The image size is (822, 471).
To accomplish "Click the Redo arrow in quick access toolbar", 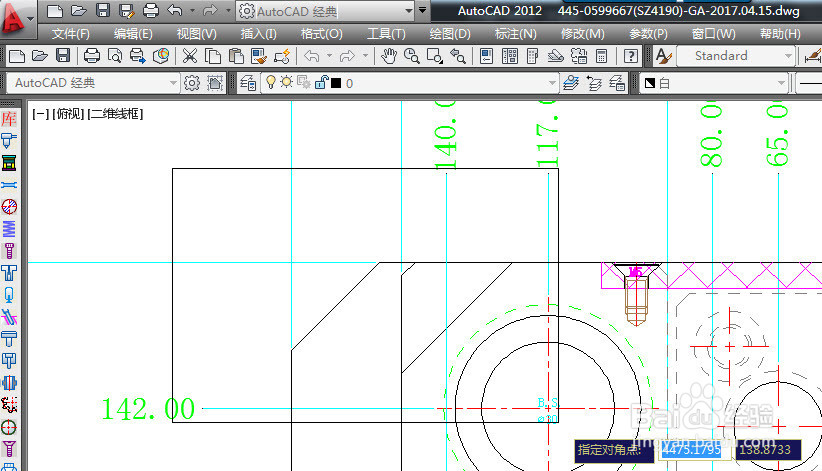I will (210, 10).
